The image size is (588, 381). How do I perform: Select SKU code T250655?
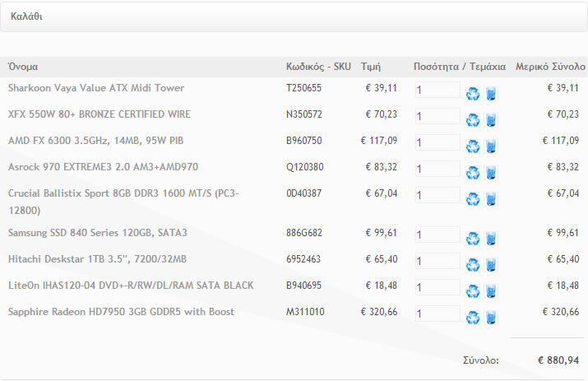click(x=303, y=88)
